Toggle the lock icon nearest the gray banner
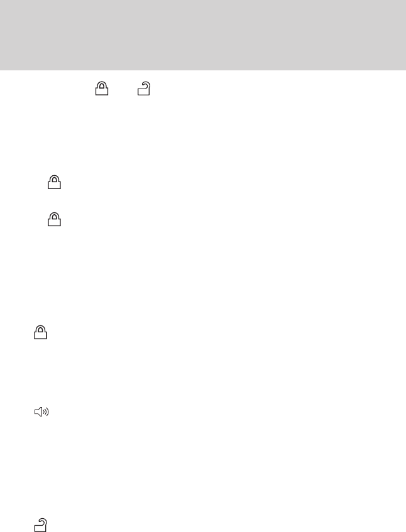 [x=102, y=89]
